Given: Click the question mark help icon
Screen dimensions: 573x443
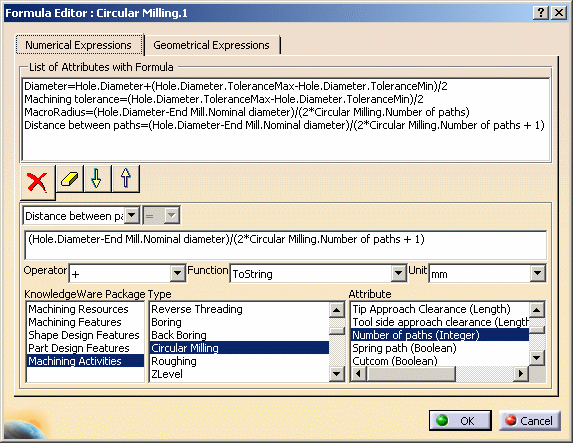Looking at the screenshot, I should tap(540, 13).
